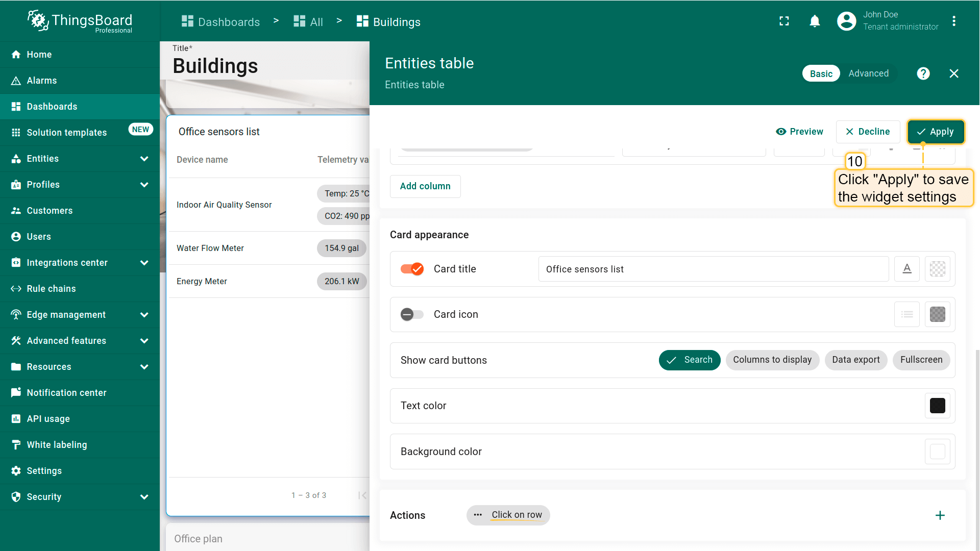The width and height of the screenshot is (980, 551).
Task: Click Apply to save widget settings
Action: [x=935, y=132]
